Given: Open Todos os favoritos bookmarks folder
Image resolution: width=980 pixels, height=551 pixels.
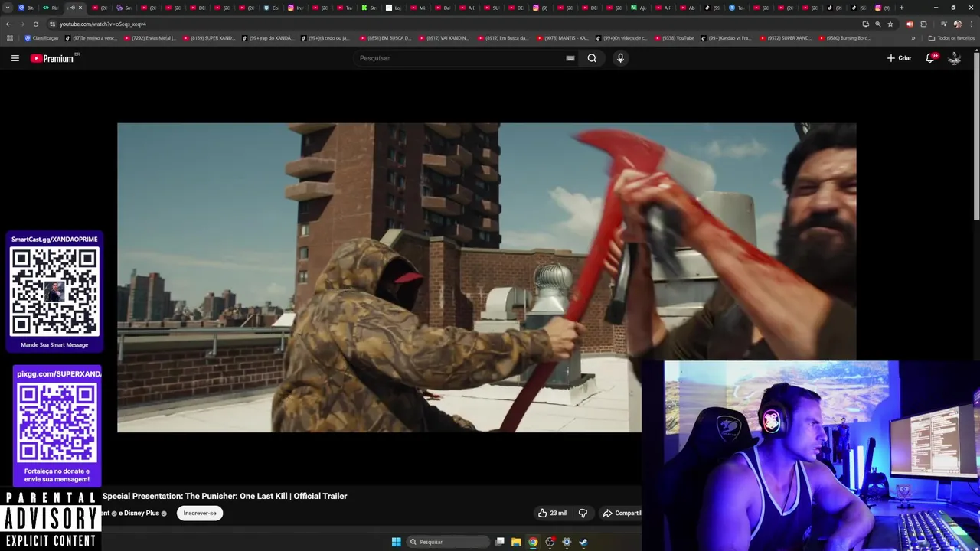Looking at the screenshot, I should (x=952, y=37).
